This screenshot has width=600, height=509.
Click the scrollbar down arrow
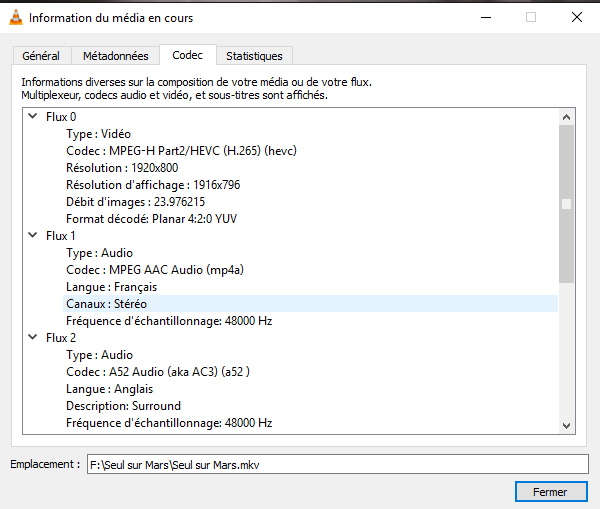(566, 426)
